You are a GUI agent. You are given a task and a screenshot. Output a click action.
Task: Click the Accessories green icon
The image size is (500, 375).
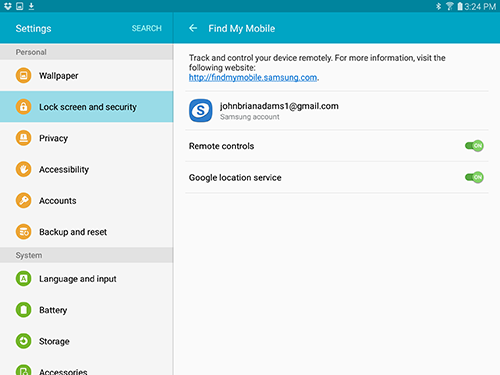pyautogui.click(x=23, y=370)
